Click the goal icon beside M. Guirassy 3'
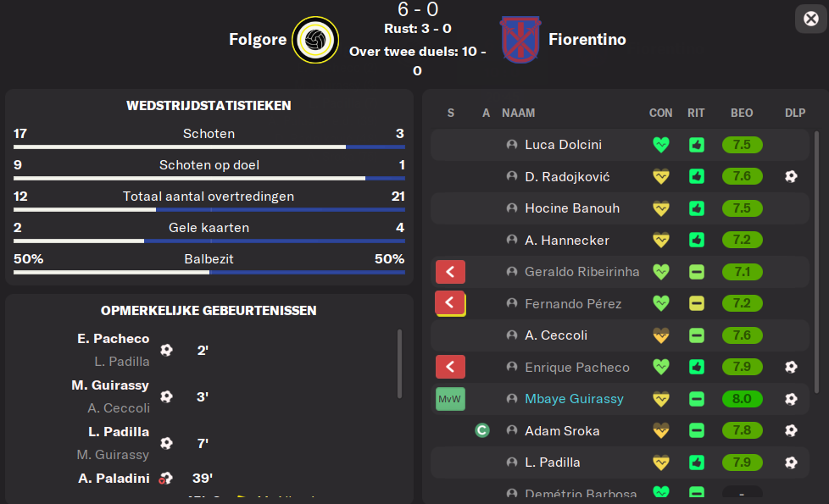This screenshot has width=829, height=504. coord(166,396)
